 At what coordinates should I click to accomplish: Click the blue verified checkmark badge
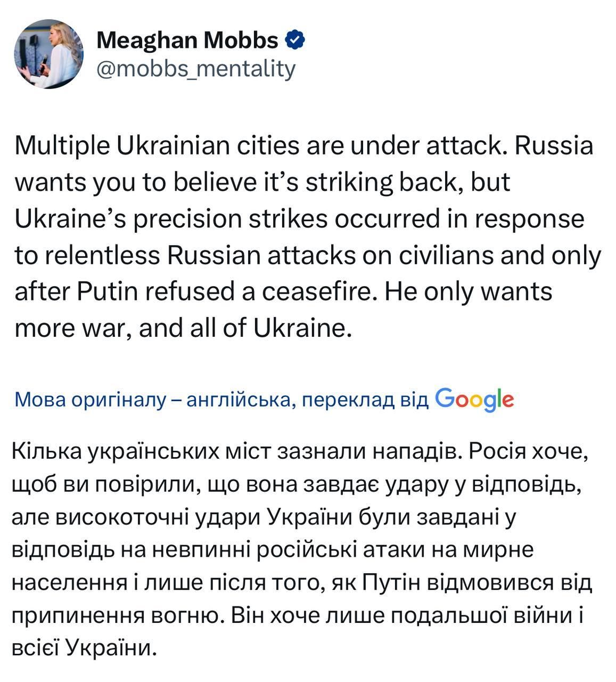click(294, 39)
